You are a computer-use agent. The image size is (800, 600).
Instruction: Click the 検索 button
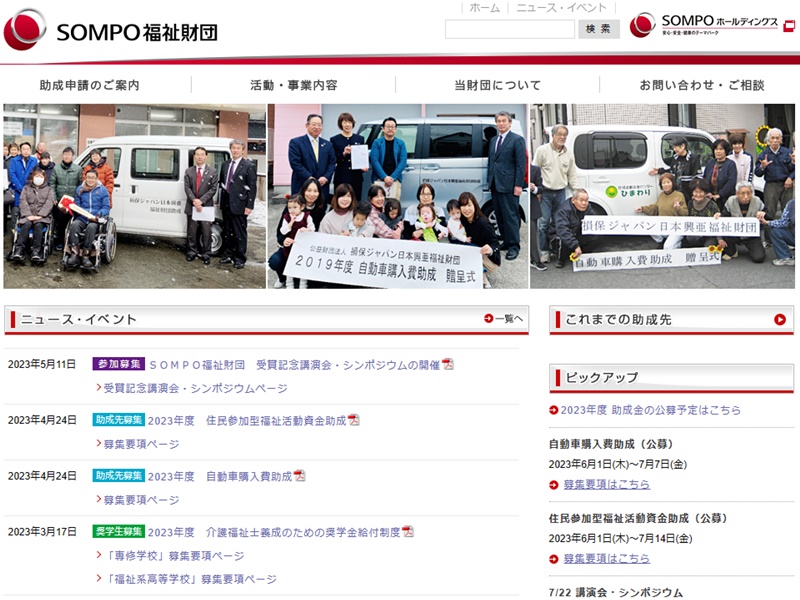[x=598, y=29]
